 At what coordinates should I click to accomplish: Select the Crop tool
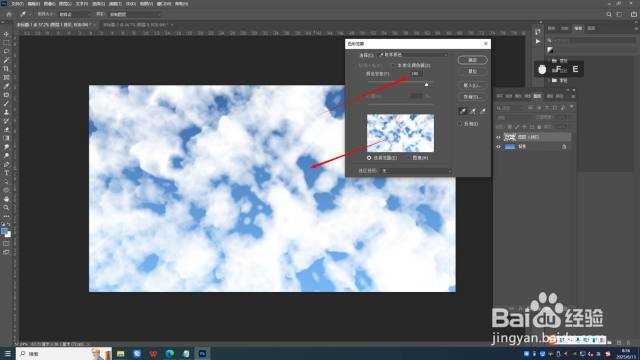[x=6, y=69]
